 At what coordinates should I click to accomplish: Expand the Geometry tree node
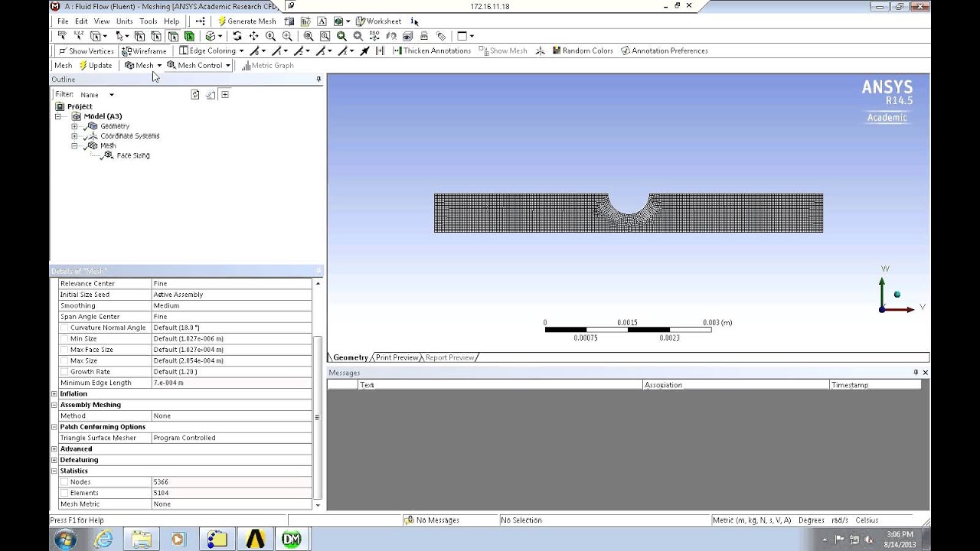74,126
